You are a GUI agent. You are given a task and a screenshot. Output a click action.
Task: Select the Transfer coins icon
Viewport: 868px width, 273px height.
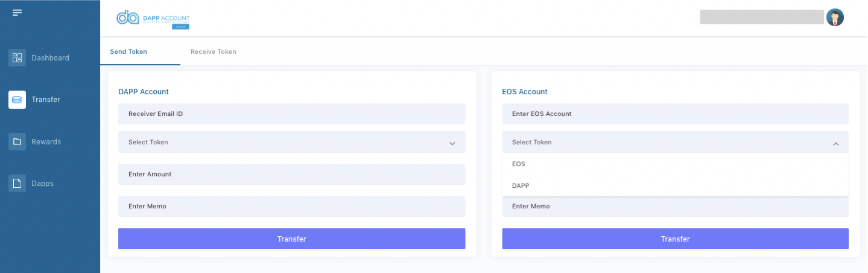(x=17, y=100)
